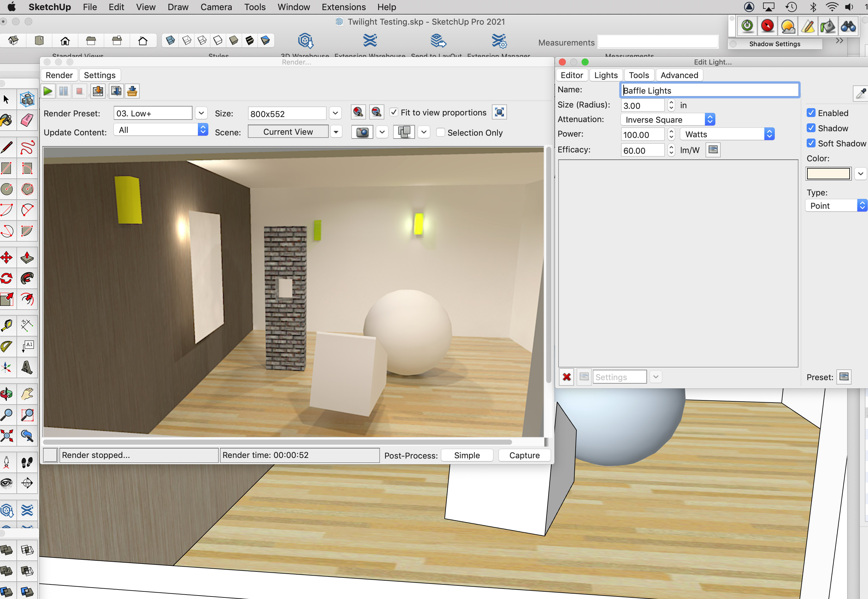This screenshot has height=599, width=868.
Task: Stop the render with the red square button
Action: [x=79, y=91]
